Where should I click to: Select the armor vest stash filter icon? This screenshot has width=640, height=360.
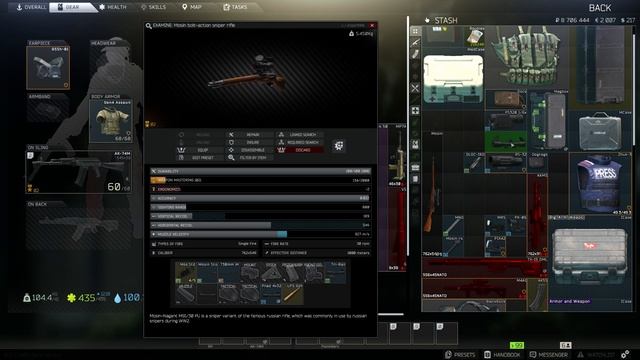coord(415,144)
